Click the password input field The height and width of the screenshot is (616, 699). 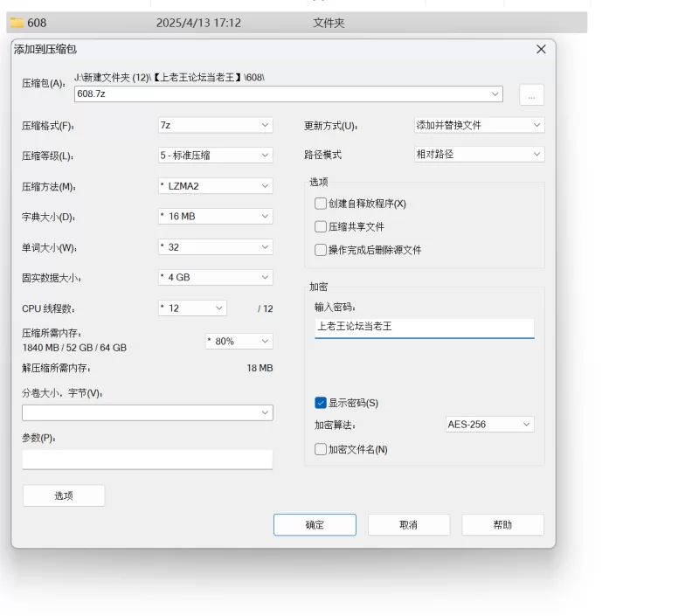(x=424, y=327)
